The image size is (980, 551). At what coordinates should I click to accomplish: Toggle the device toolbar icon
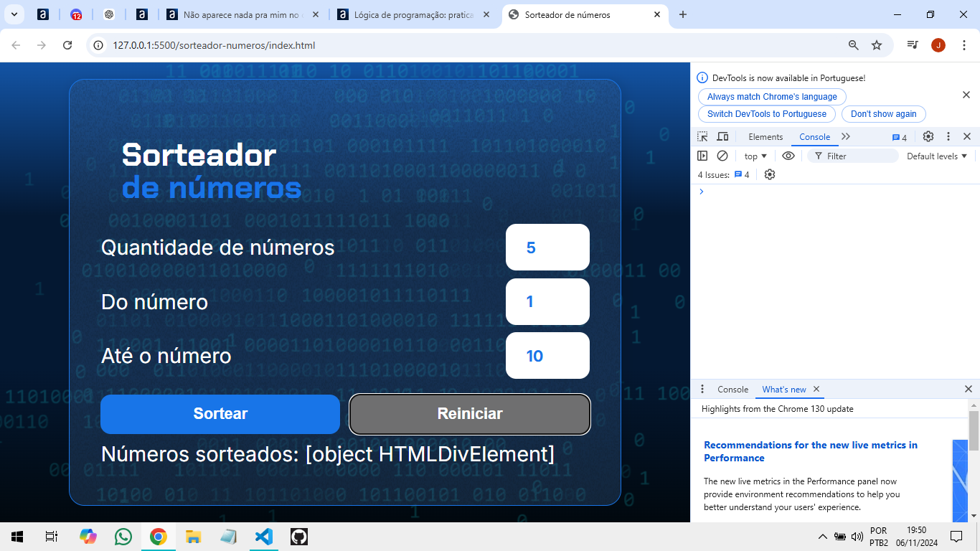click(x=722, y=136)
